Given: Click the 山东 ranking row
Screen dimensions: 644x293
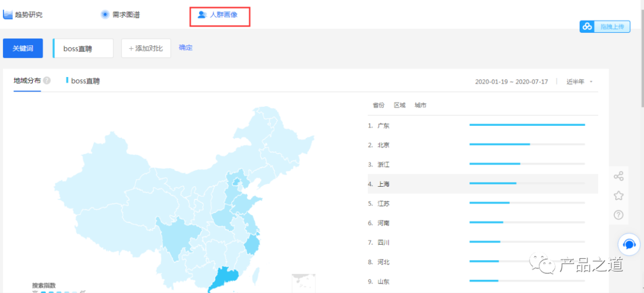Looking at the screenshot, I should (482, 281).
